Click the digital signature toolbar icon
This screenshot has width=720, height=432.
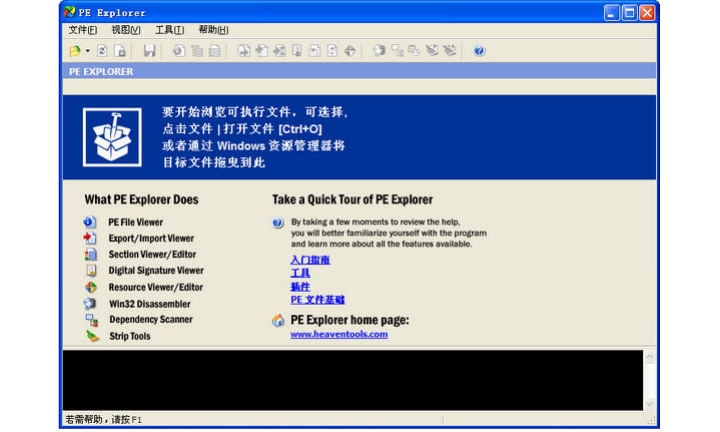pos(297,50)
